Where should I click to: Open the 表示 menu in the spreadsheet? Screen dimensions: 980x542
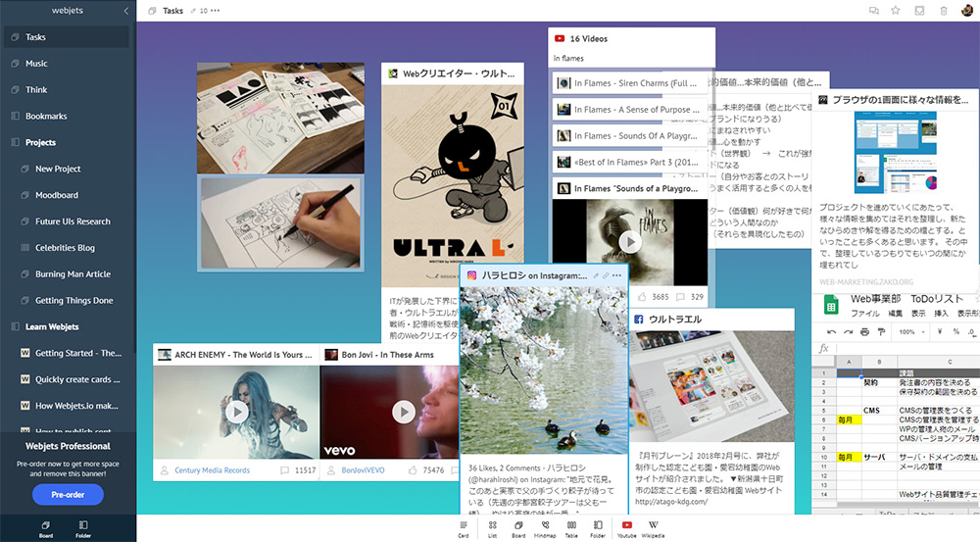pos(918,314)
